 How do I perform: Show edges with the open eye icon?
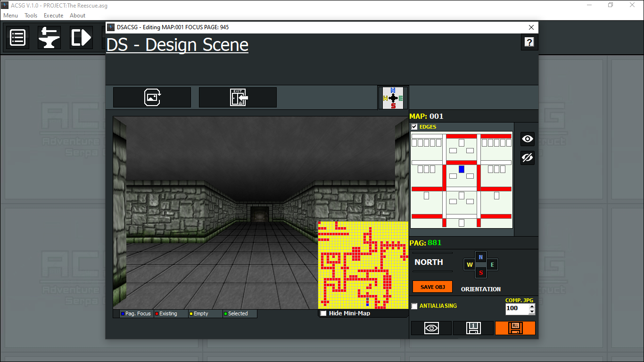(x=528, y=139)
